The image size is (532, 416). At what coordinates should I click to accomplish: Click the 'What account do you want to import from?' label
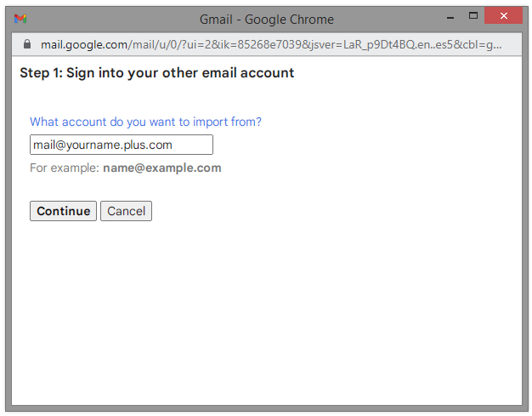click(145, 122)
